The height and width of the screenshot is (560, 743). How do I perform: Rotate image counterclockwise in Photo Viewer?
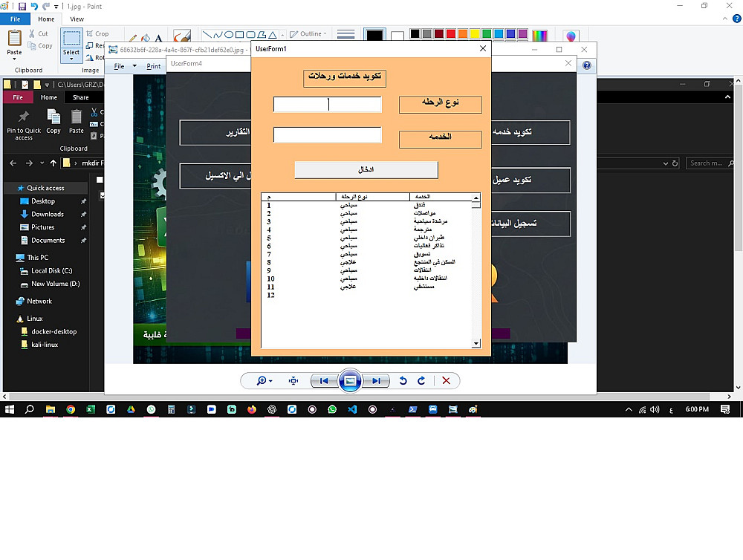tap(403, 381)
